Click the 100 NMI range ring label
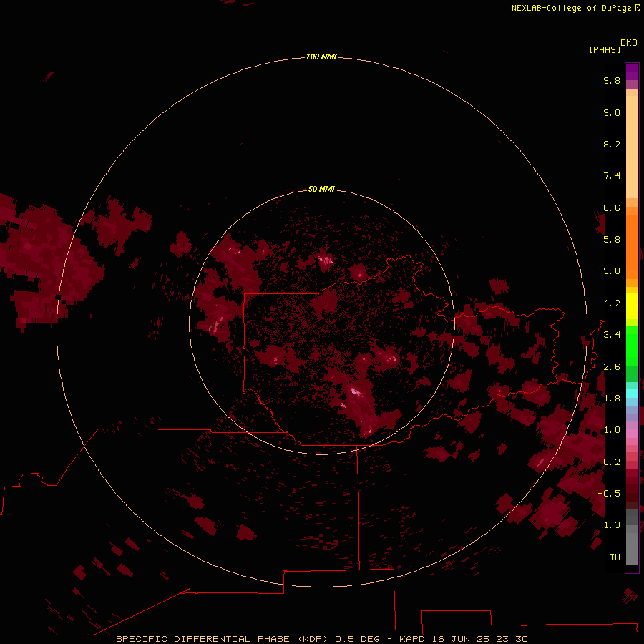The width and height of the screenshot is (644, 644). [321, 57]
